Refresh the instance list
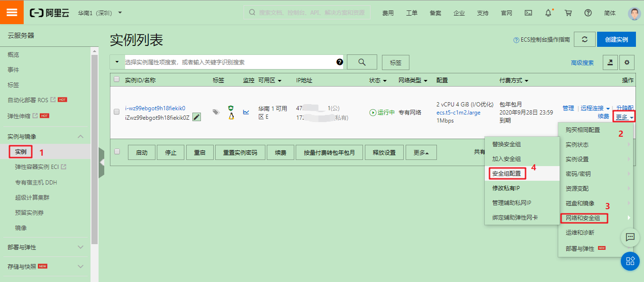Image resolution: width=644 pixels, height=282 pixels. [585, 39]
